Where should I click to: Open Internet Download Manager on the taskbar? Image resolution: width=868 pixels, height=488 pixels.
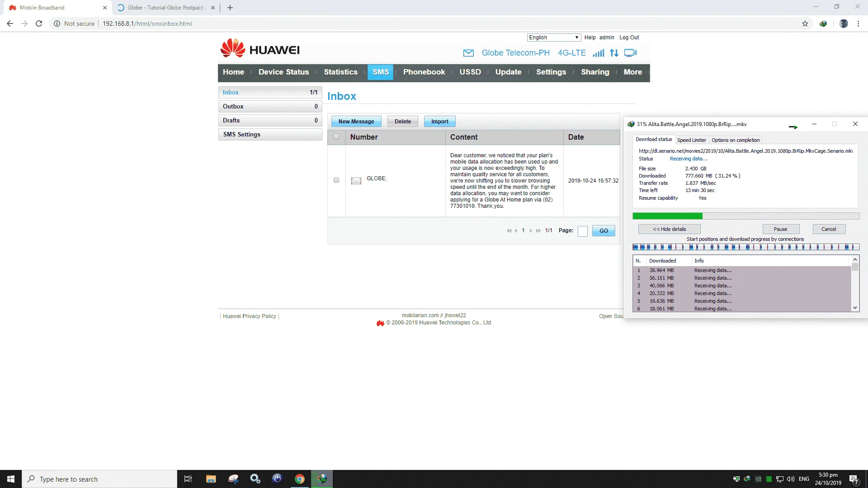(321, 479)
